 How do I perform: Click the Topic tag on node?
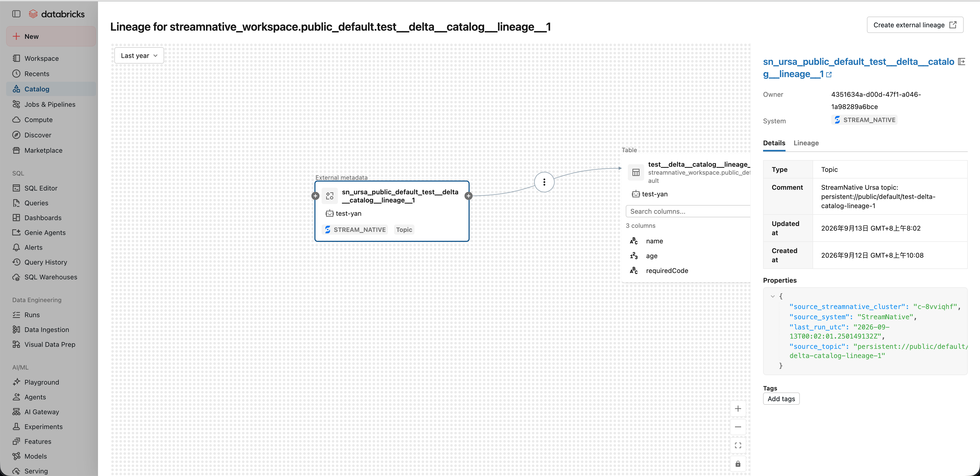(404, 230)
